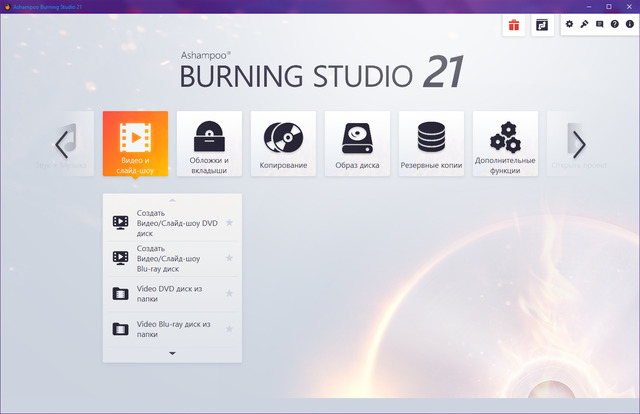Toggle favorite star for Video DVD диск из папки

tap(229, 293)
